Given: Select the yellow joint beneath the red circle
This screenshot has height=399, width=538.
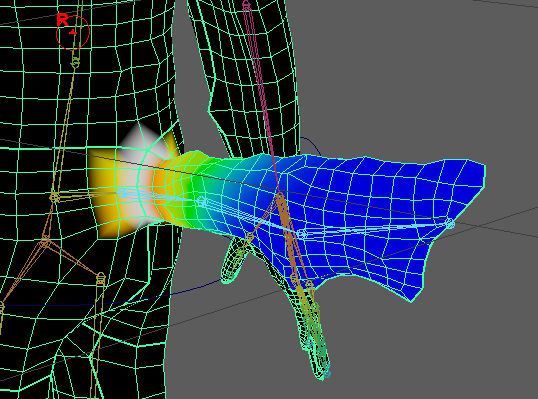Looking at the screenshot, I should coord(76,62).
